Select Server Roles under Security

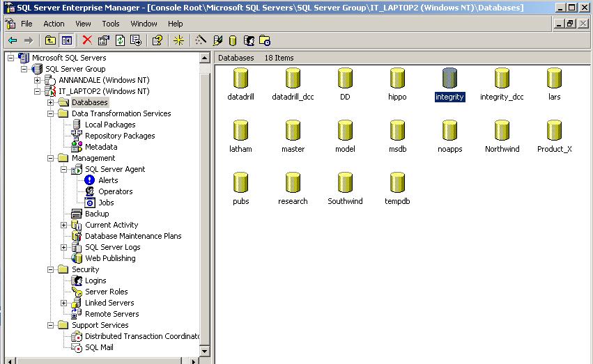(x=107, y=292)
